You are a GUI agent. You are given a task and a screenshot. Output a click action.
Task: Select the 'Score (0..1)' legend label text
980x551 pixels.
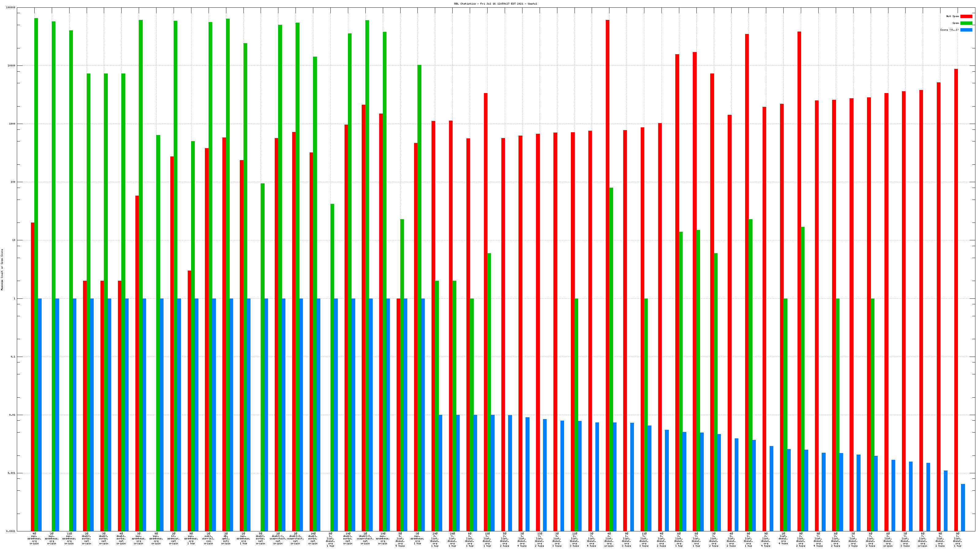point(949,30)
